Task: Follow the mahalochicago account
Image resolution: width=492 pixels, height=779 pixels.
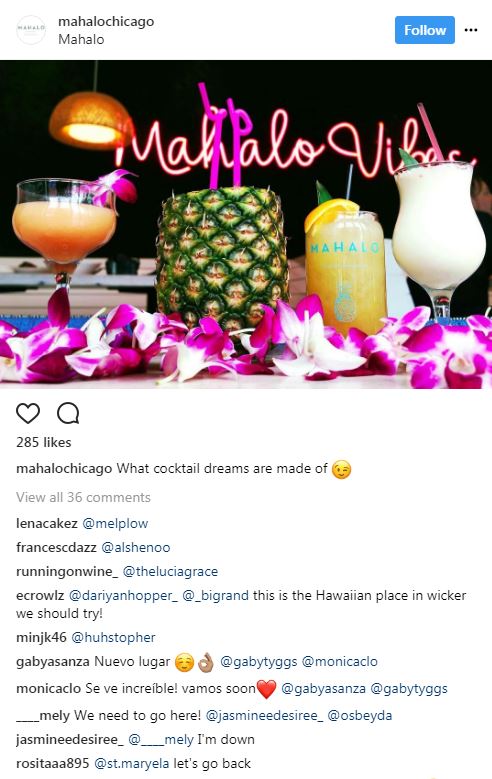Action: [425, 30]
